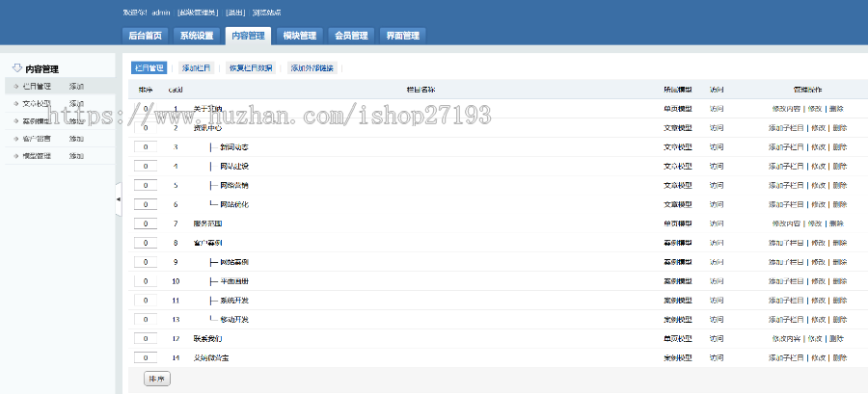Viewport: 868px width, 394px height.
Task: Click 添加子栏目 in the 资讯中心 row
Action: coord(786,128)
